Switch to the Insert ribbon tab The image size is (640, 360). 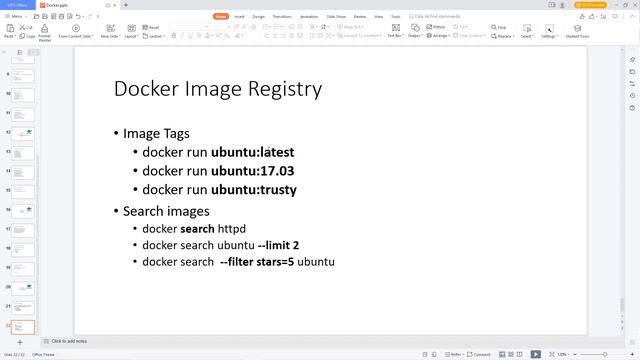pos(240,16)
